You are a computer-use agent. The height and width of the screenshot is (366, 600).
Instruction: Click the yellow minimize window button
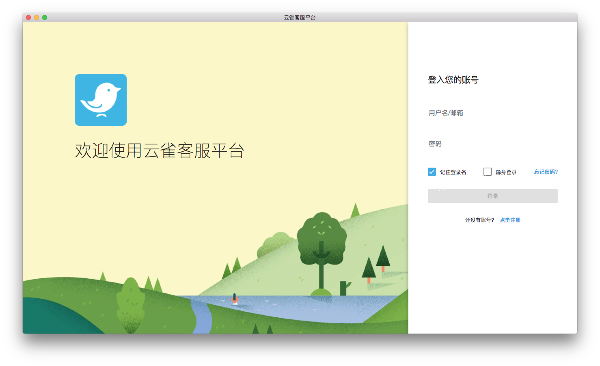click(x=36, y=18)
